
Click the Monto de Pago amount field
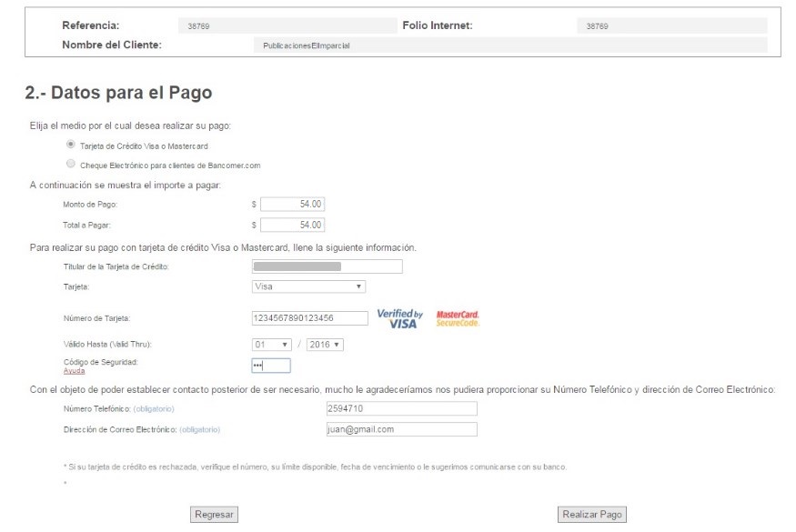pyautogui.click(x=292, y=205)
